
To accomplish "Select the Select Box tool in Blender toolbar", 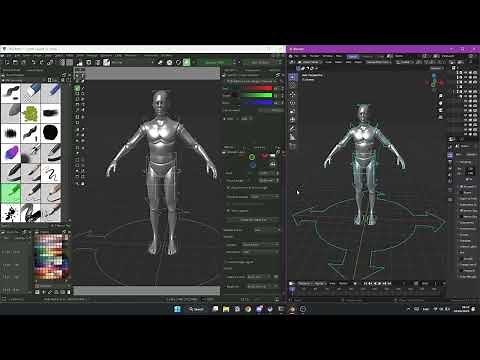I will (293, 77).
